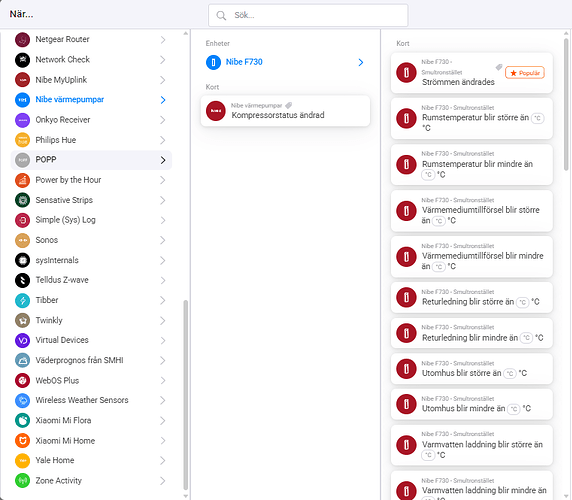The height and width of the screenshot is (500, 572).
Task: Click the Power by the Hour icon
Action: [22, 180]
